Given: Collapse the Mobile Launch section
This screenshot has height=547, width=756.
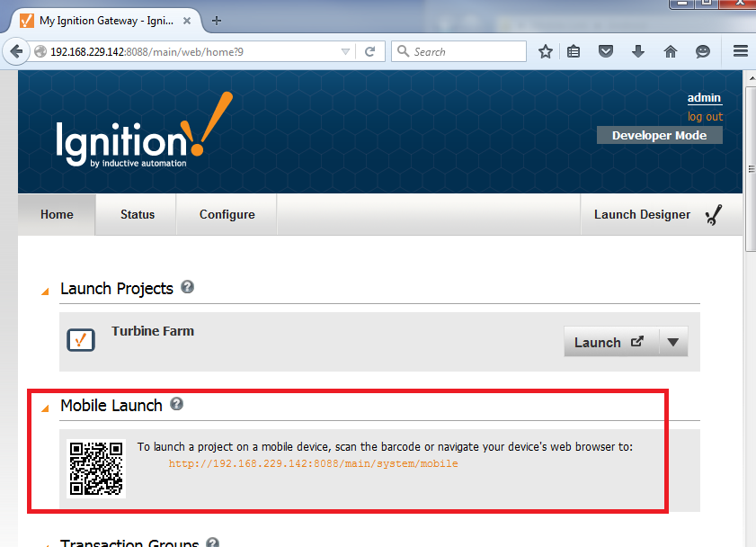Looking at the screenshot, I should (x=45, y=408).
